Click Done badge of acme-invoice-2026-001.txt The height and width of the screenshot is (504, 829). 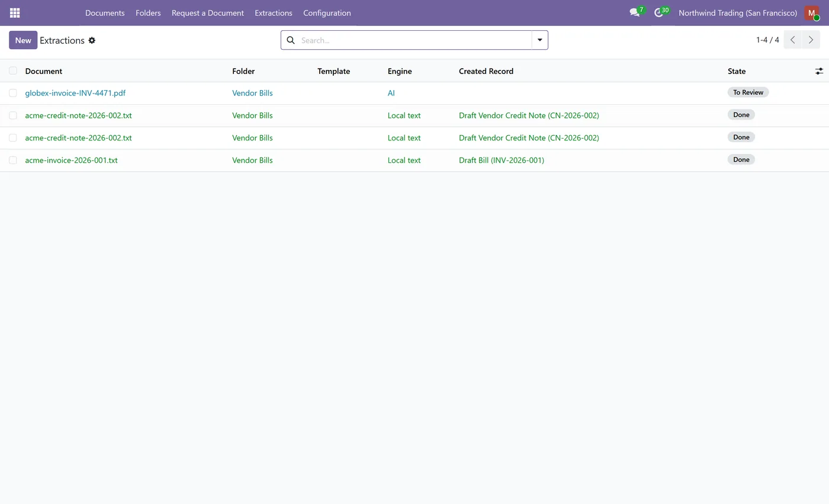click(x=741, y=159)
